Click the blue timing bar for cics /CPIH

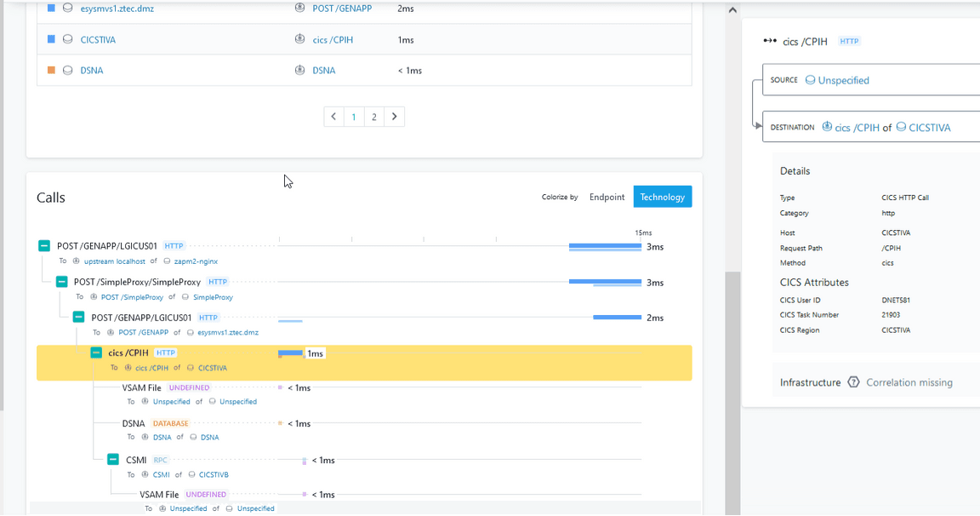point(291,353)
